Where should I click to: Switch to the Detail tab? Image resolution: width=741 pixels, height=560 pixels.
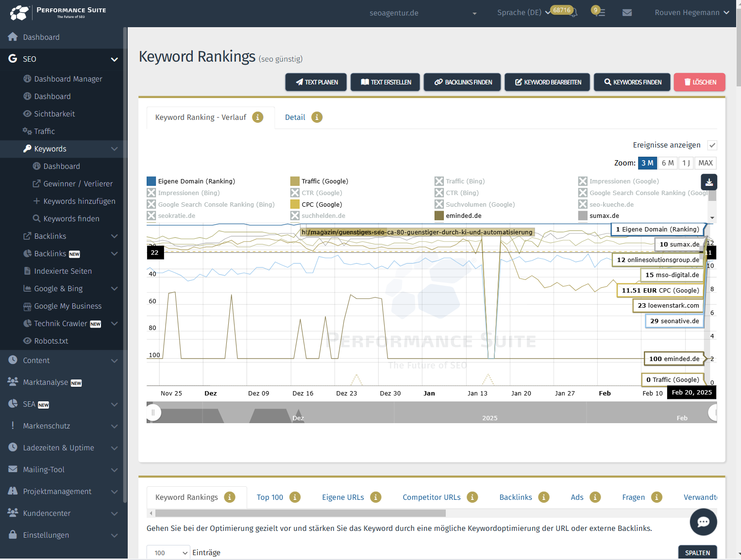pyautogui.click(x=295, y=117)
